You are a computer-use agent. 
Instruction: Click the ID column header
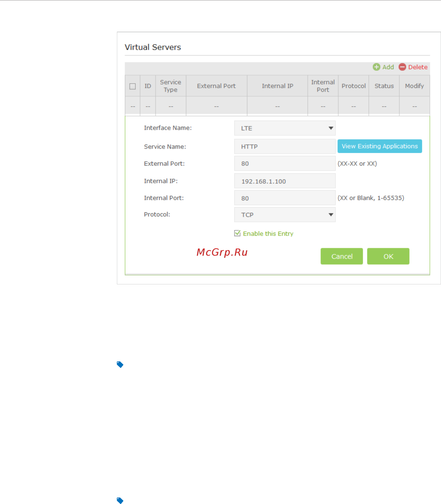point(148,86)
